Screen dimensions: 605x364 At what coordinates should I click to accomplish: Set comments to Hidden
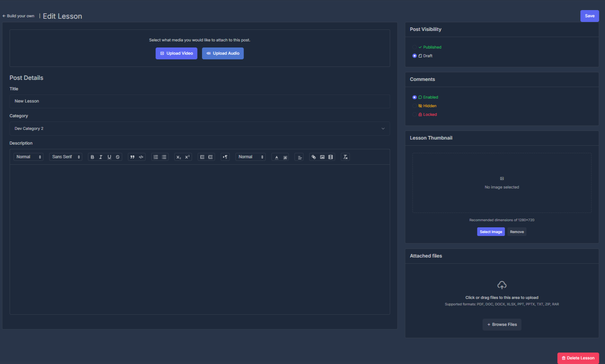[414, 106]
